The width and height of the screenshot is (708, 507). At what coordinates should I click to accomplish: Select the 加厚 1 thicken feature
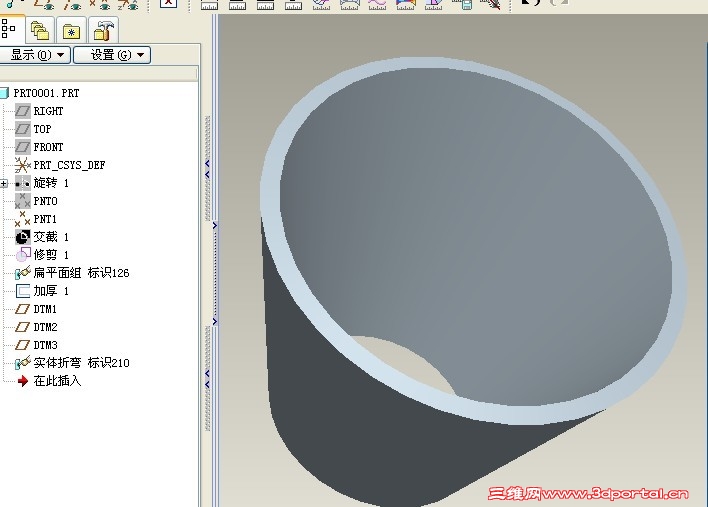(x=42, y=291)
